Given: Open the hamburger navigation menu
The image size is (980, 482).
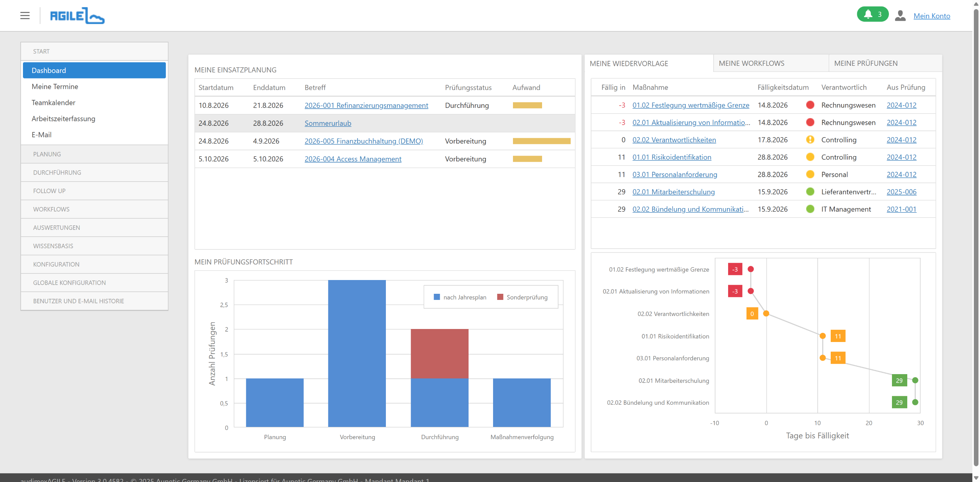Looking at the screenshot, I should [25, 16].
